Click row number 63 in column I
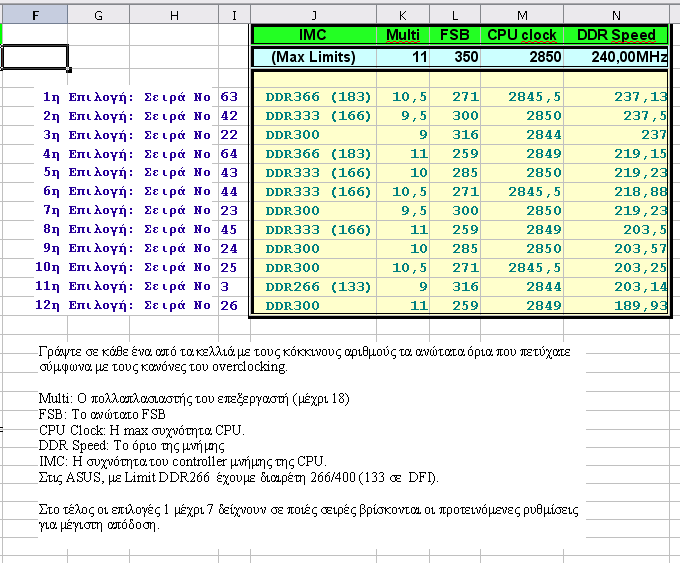 click(229, 96)
